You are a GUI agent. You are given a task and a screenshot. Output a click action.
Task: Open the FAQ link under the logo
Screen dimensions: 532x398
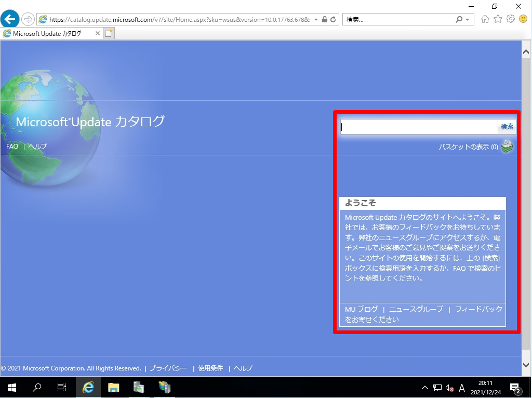(12, 146)
